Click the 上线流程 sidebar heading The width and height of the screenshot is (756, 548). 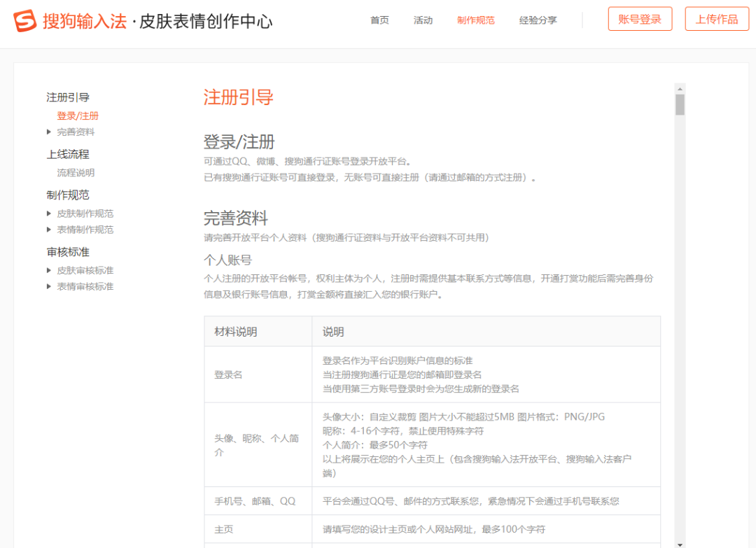(68, 154)
